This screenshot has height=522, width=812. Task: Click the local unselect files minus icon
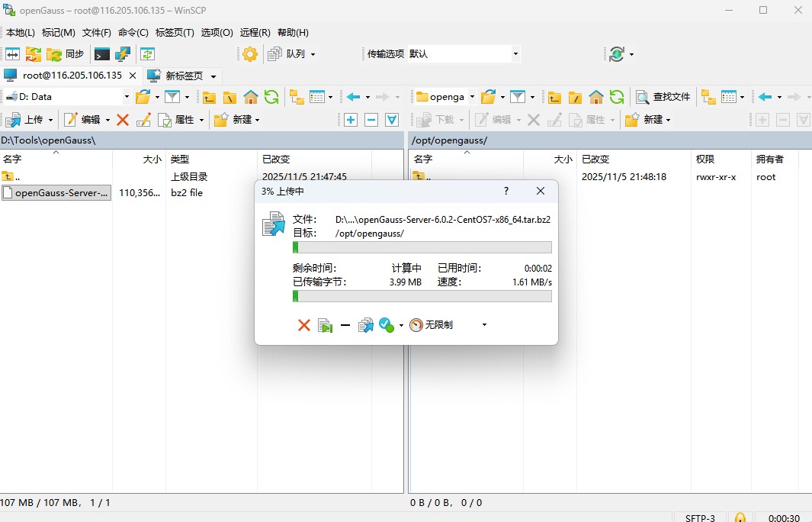(x=371, y=120)
